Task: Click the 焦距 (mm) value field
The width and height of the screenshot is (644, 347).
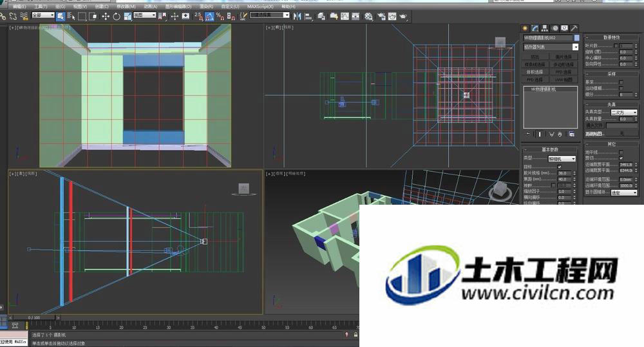Action: click(x=563, y=179)
